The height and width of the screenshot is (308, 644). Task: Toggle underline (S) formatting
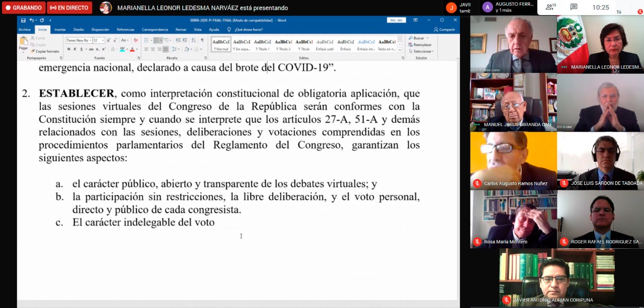click(82, 49)
